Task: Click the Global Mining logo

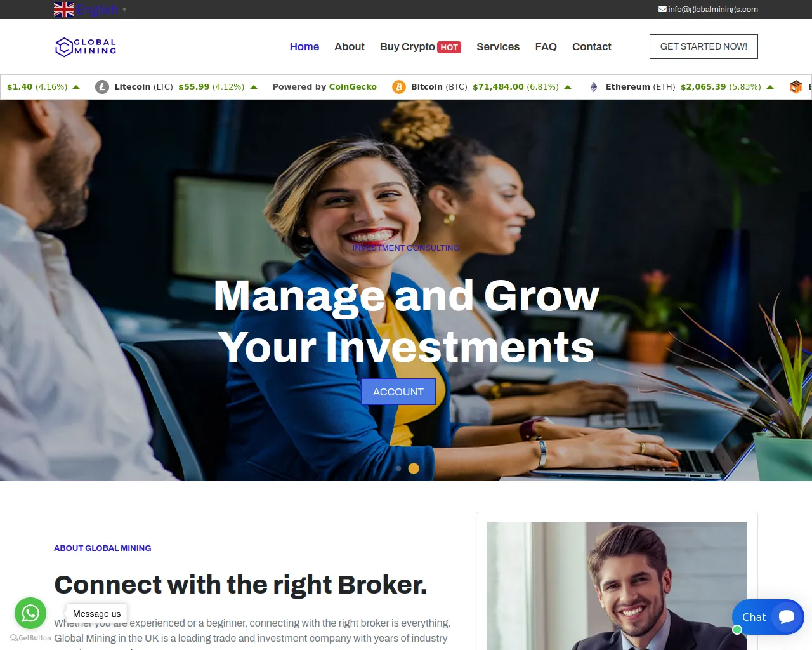Action: (x=86, y=47)
